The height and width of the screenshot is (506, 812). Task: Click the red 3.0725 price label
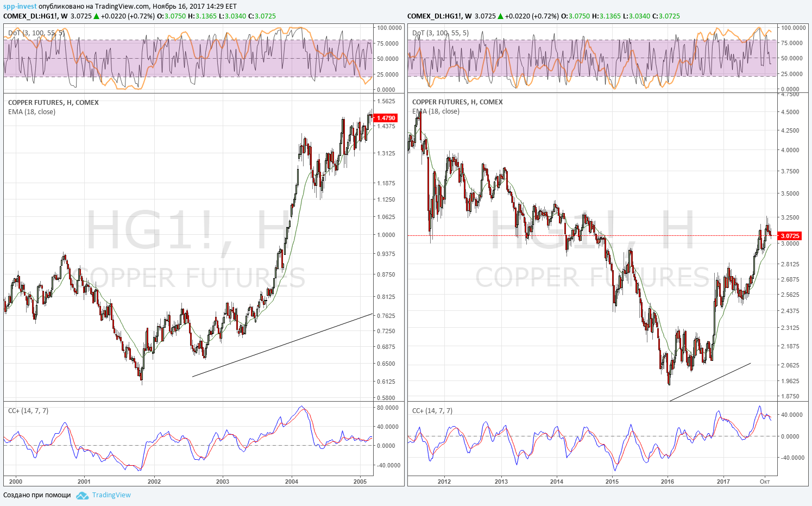click(790, 236)
